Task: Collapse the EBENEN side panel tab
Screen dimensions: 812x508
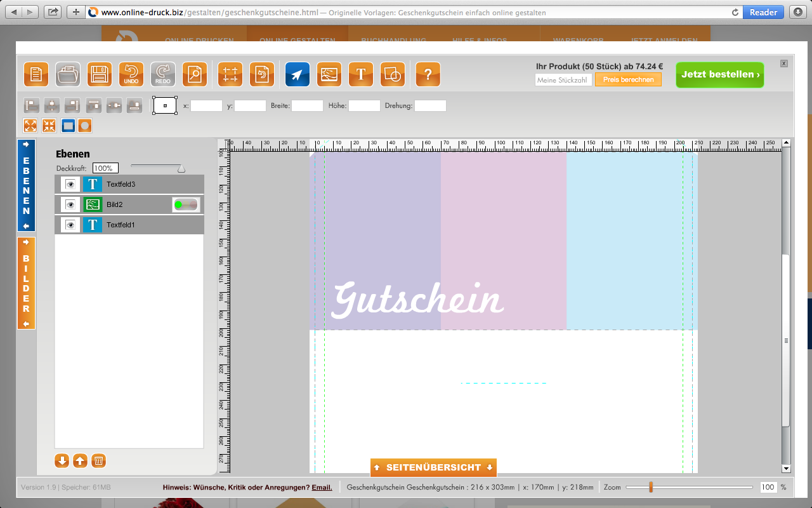Action: coord(26,185)
